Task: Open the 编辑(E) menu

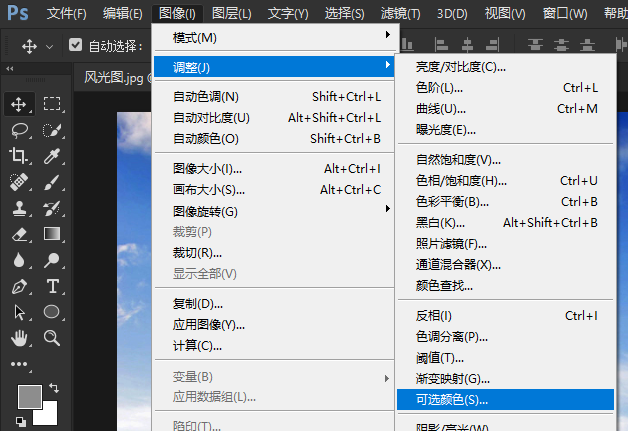Action: (x=122, y=14)
